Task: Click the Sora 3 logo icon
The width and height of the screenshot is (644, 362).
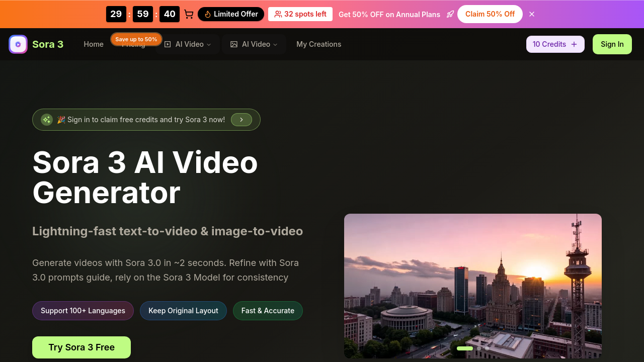Action: (x=18, y=44)
